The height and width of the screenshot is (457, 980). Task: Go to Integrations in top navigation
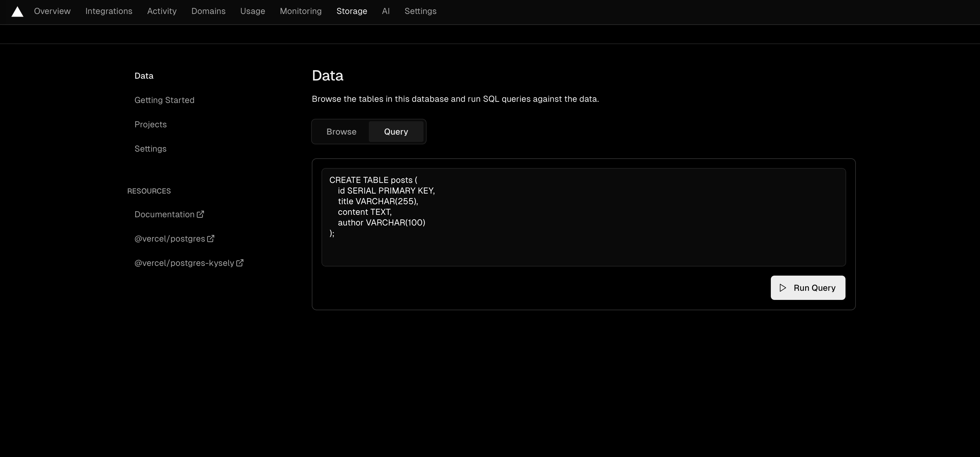click(109, 12)
